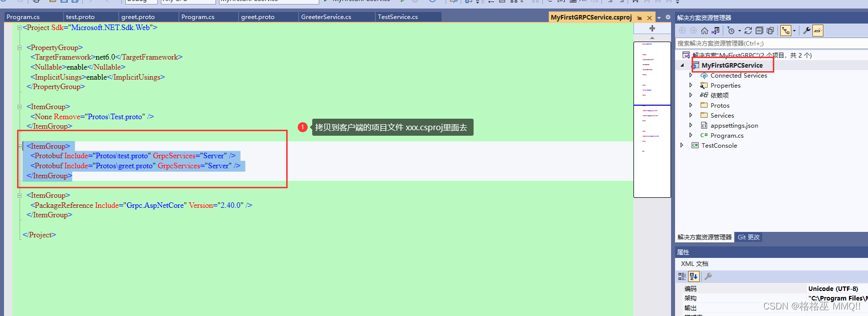Open tab settings gear icon
This screenshot has width=868, height=316.
click(668, 17)
